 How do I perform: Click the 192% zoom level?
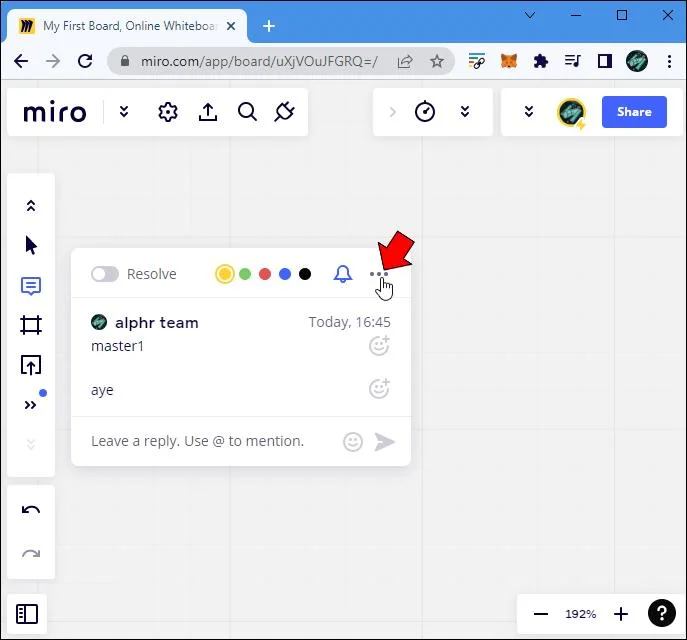(x=581, y=614)
